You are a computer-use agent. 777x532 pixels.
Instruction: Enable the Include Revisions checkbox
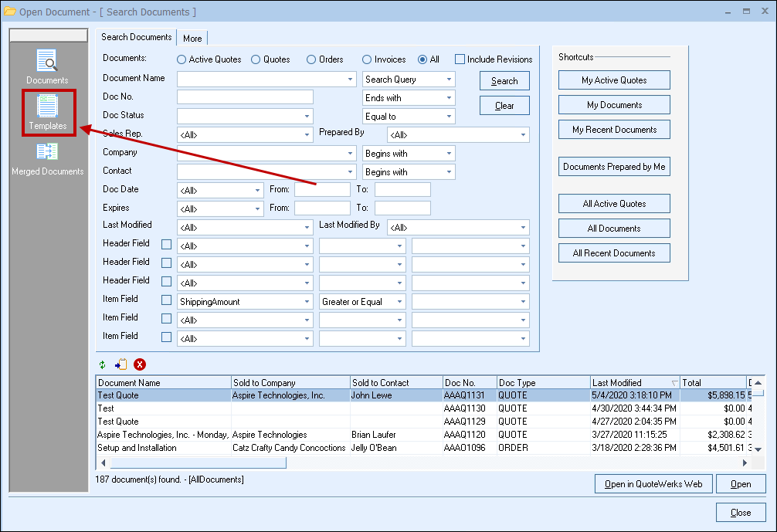(460, 59)
